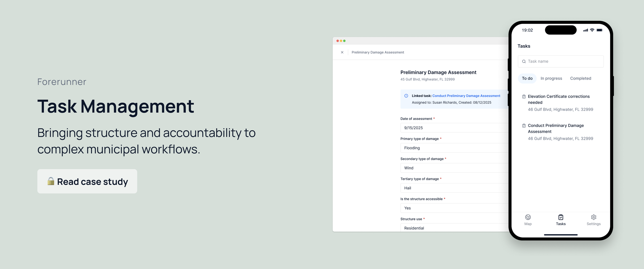Screen dimensions: 644x269
Task: Click the lock icon on Read case study
Action: 51,181
